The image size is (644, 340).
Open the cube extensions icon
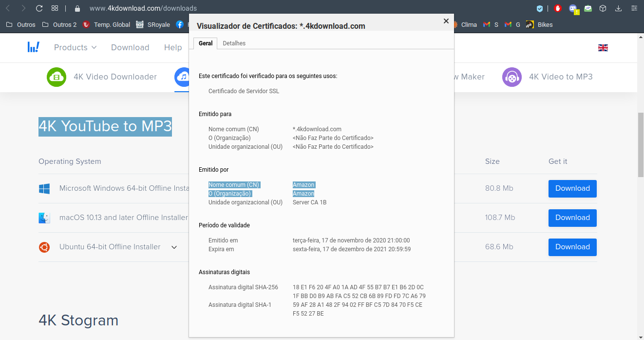(x=603, y=8)
